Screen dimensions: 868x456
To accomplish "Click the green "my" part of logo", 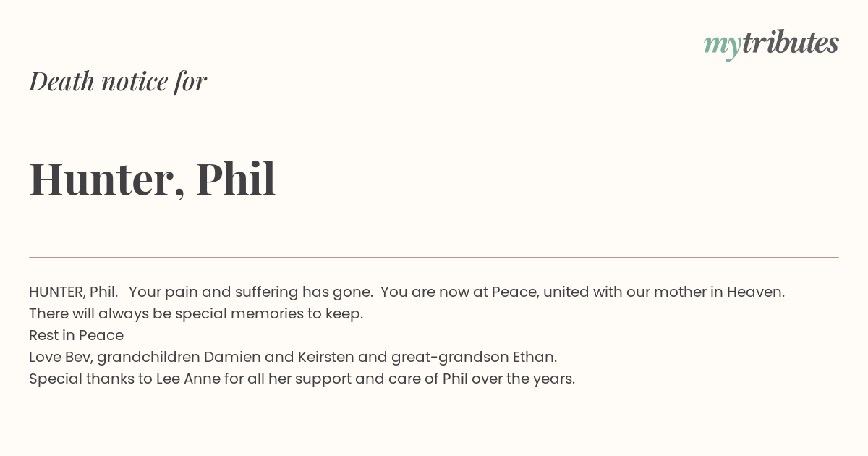I will [x=723, y=46].
